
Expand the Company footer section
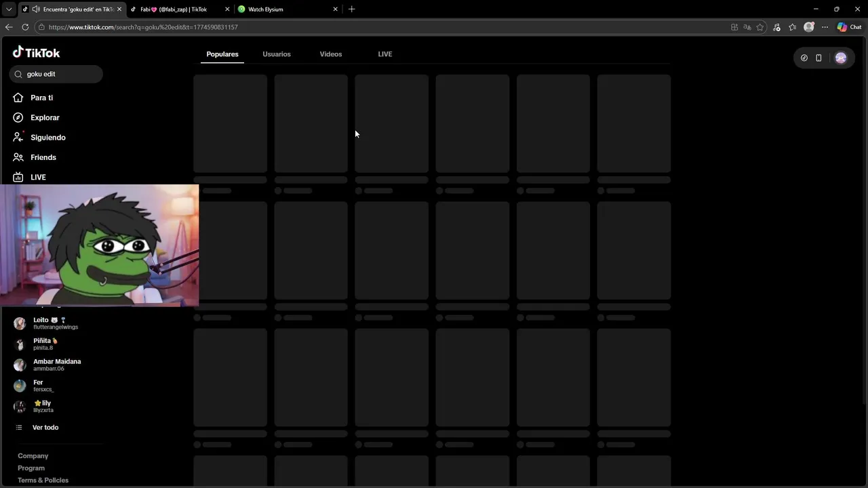(33, 456)
